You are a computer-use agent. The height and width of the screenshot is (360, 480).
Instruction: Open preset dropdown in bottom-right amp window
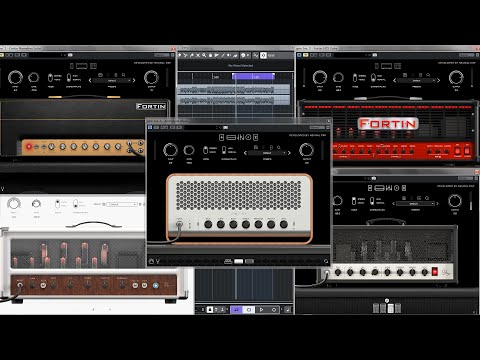tap(415, 204)
